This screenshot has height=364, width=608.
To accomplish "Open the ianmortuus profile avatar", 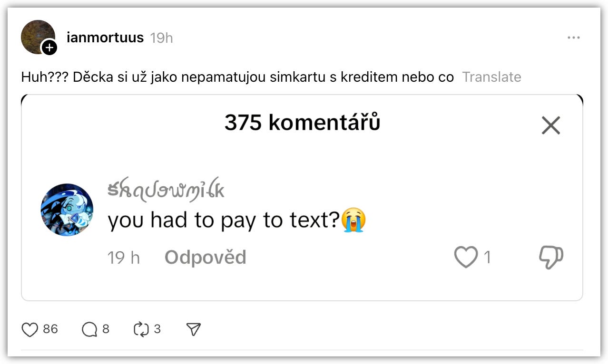I will [38, 37].
